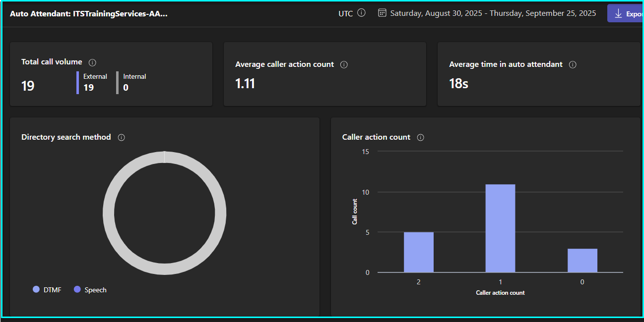Select the Internal call count value
The image size is (644, 322).
click(126, 88)
